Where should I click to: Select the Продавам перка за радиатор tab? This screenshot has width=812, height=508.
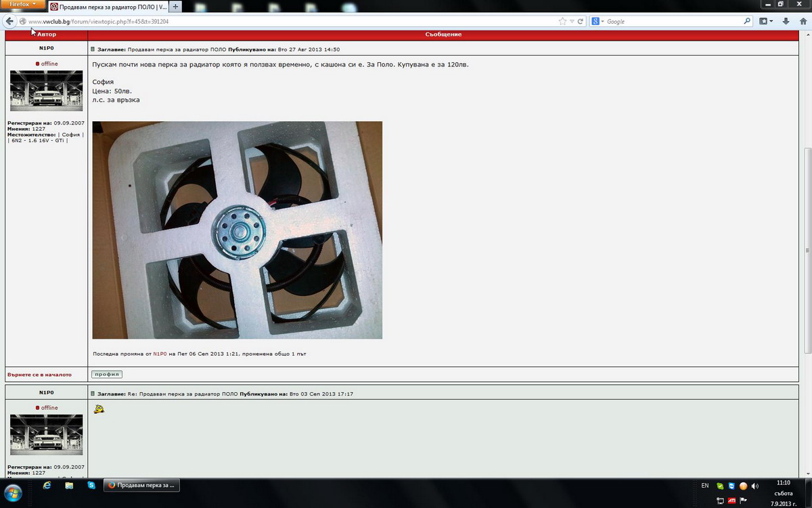pos(107,7)
